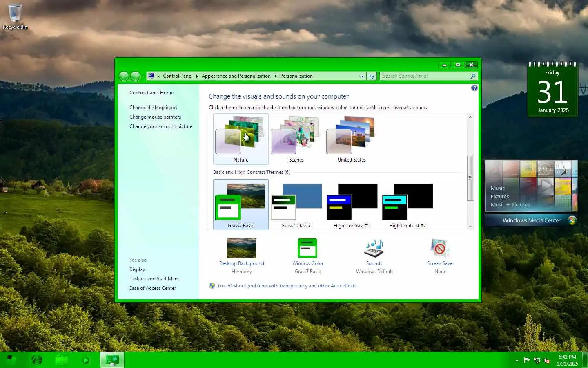Open Music + Pictures in Media Center gadget

(x=510, y=205)
